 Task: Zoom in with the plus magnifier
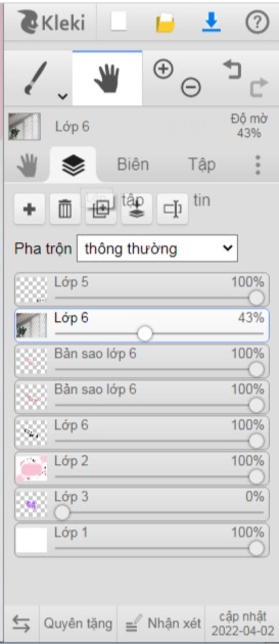pos(163,69)
